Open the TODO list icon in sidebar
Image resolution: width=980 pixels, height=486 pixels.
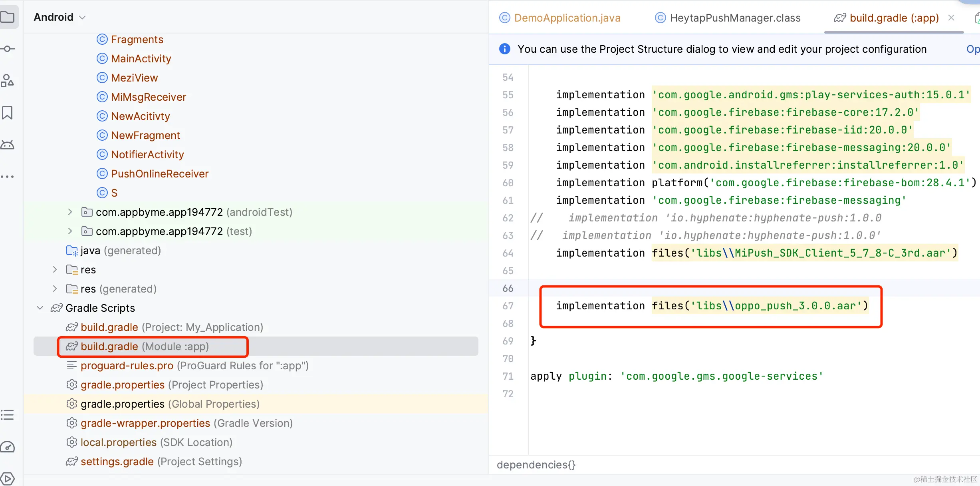click(8, 415)
